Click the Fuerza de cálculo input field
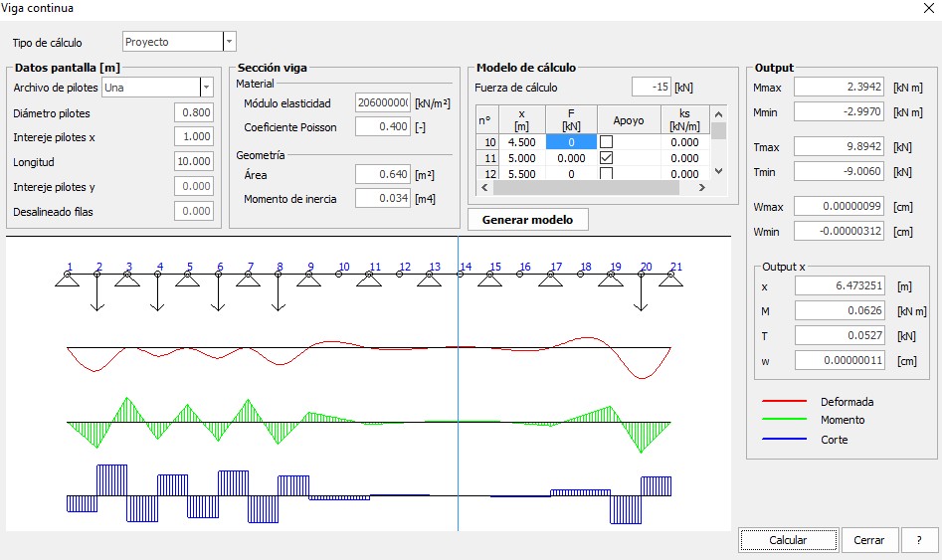This screenshot has width=942, height=560. pyautogui.click(x=652, y=87)
